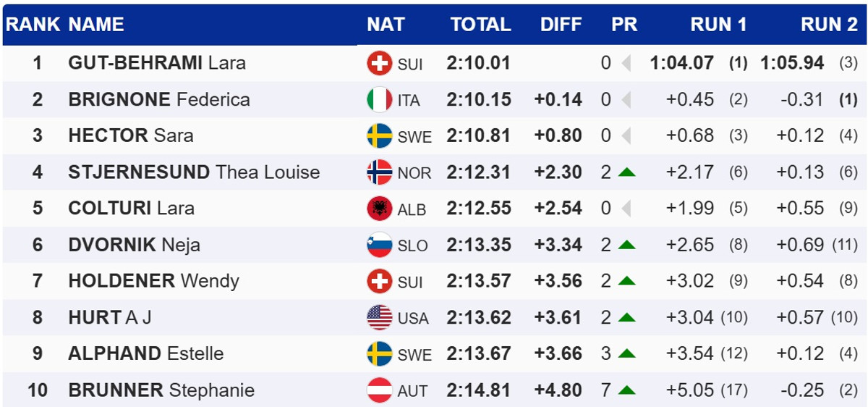
Task: Sort results by TOTAL column header
Action: [x=480, y=25]
